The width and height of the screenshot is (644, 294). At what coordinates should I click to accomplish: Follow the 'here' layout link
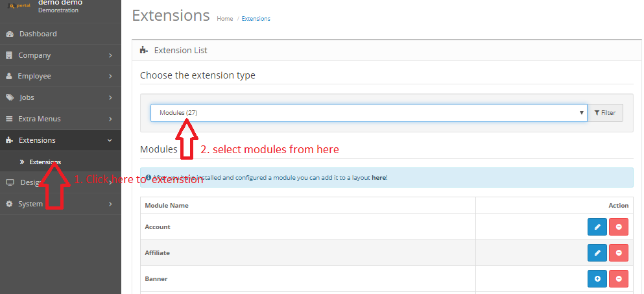point(378,177)
